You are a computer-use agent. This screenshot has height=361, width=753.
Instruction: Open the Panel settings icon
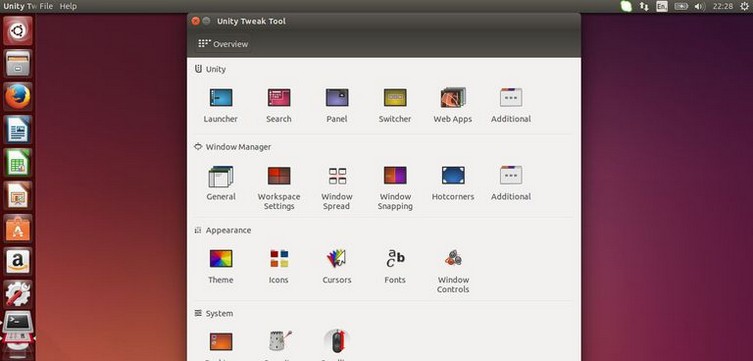pyautogui.click(x=337, y=98)
